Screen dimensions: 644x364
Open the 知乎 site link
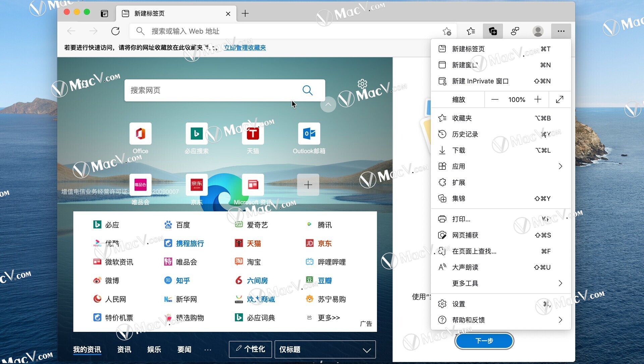coord(177,280)
